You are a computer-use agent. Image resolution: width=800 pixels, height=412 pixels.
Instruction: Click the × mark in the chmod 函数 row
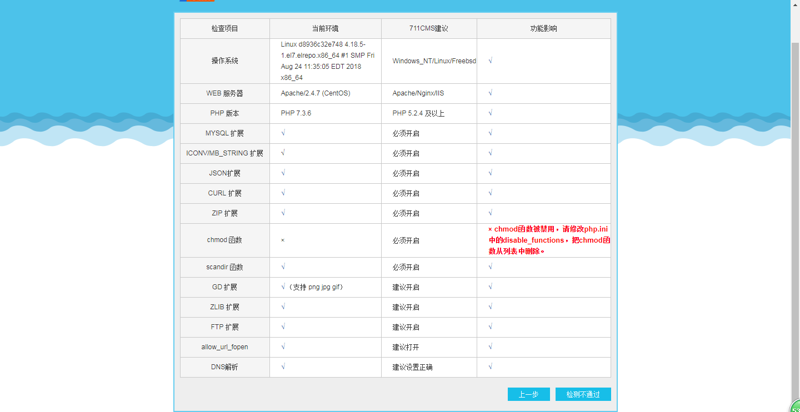pos(283,240)
